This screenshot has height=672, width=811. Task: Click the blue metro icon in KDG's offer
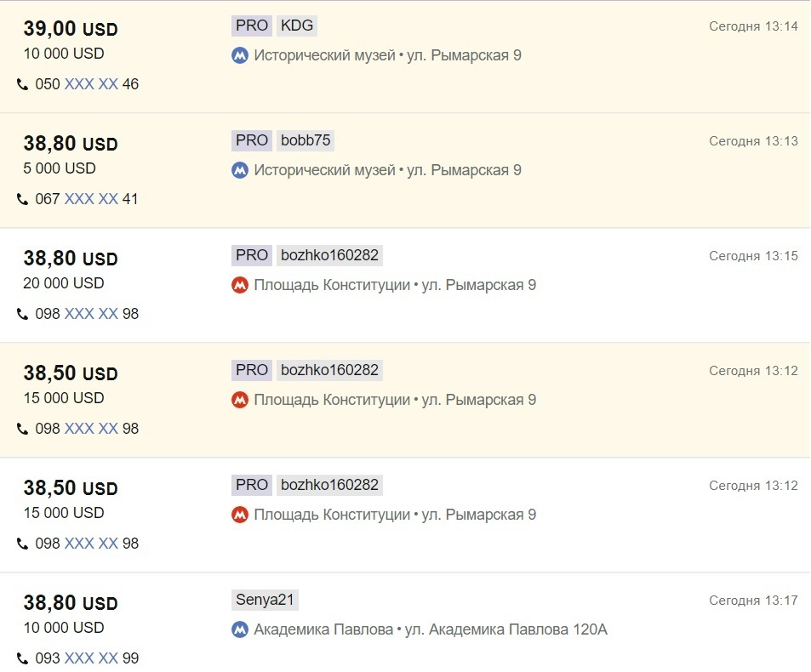(240, 56)
